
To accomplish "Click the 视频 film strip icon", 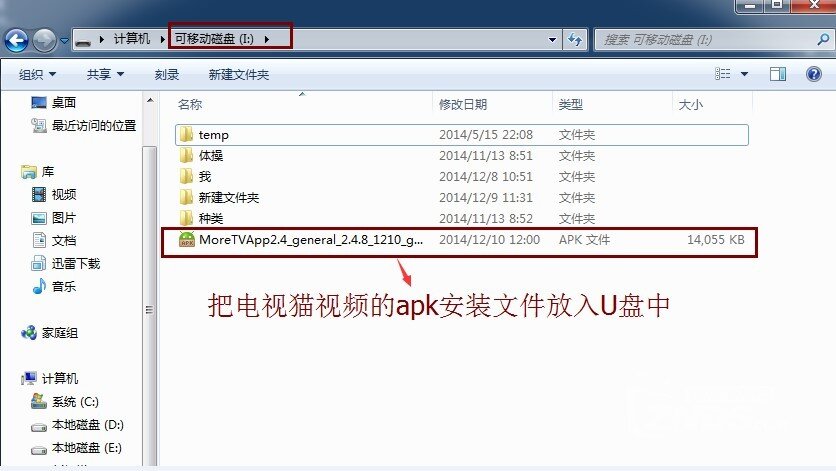I will coord(39,195).
